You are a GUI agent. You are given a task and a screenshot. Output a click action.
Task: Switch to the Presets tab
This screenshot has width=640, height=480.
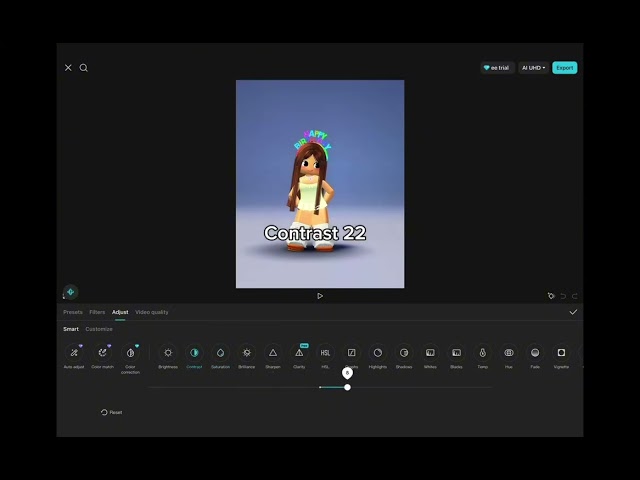[73, 312]
